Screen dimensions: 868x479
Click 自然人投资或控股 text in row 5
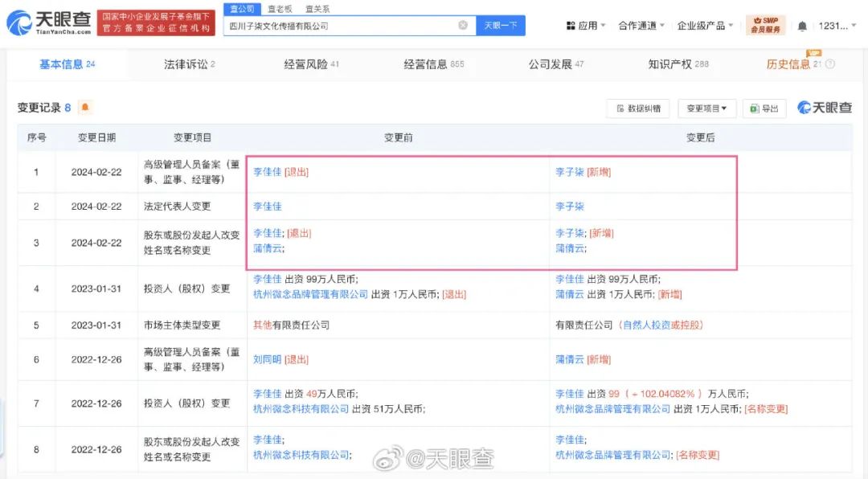pyautogui.click(x=662, y=325)
